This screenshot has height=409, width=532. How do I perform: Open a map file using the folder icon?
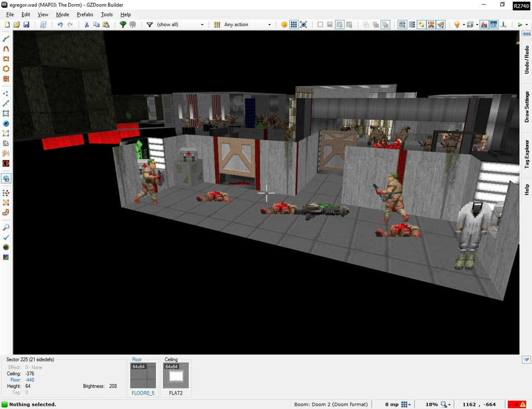(16, 25)
